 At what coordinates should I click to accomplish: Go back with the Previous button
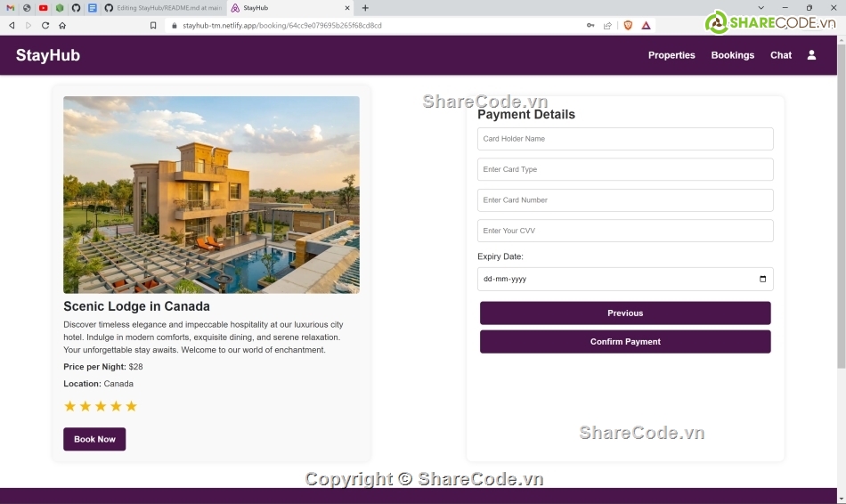(x=625, y=313)
